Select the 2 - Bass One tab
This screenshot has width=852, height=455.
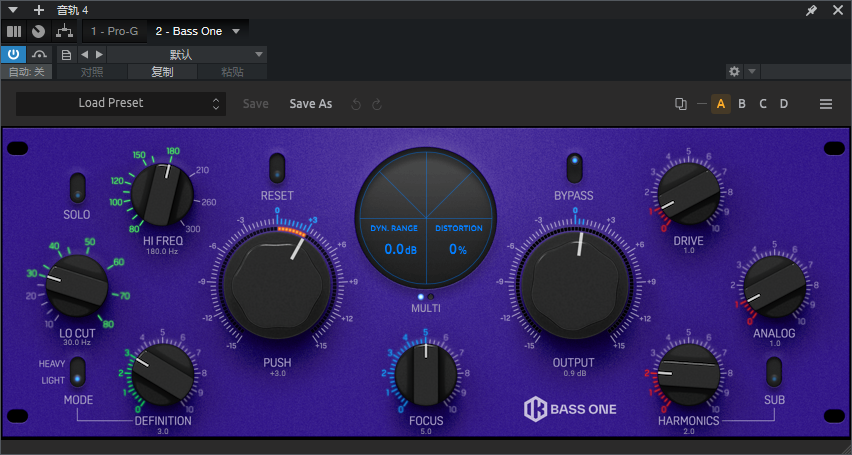(x=189, y=32)
